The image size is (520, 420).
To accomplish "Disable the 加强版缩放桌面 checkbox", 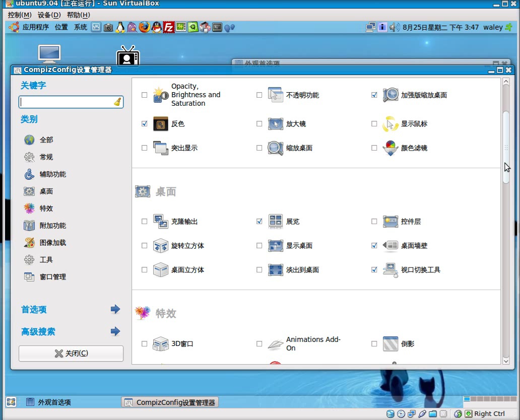I will point(374,95).
